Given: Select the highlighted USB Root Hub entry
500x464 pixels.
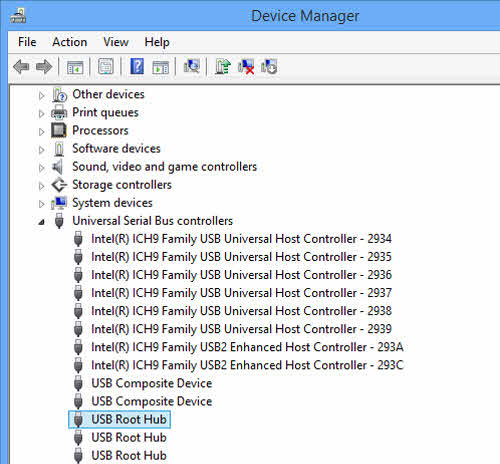Looking at the screenshot, I should pos(119,419).
